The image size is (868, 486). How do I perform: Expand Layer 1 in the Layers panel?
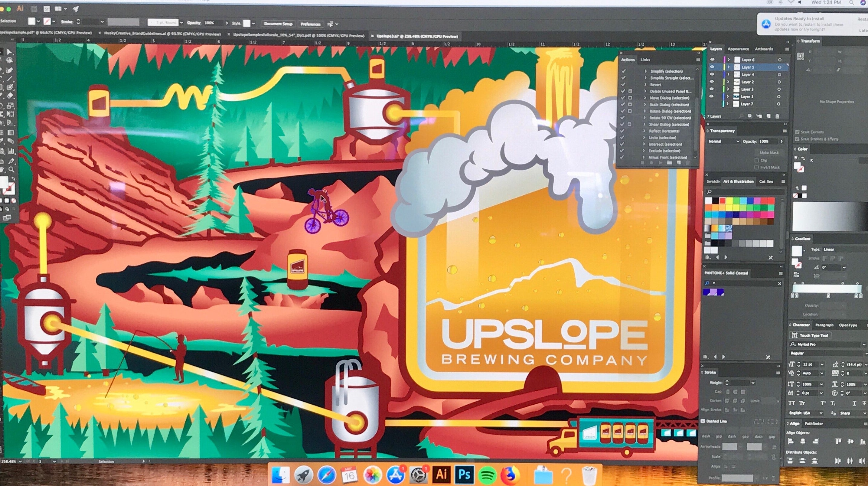tap(728, 96)
